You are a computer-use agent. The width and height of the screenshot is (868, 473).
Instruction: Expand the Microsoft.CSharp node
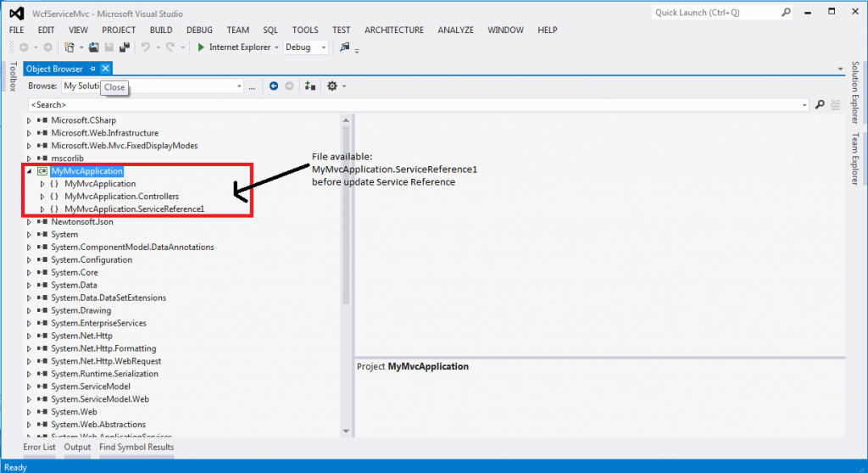pos(30,120)
